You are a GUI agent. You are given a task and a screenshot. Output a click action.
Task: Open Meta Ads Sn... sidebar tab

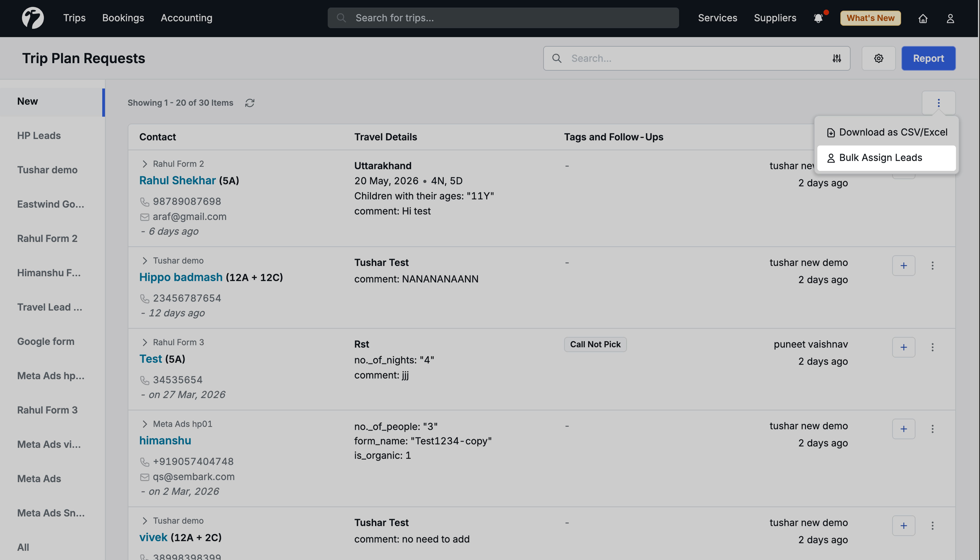tap(52, 513)
